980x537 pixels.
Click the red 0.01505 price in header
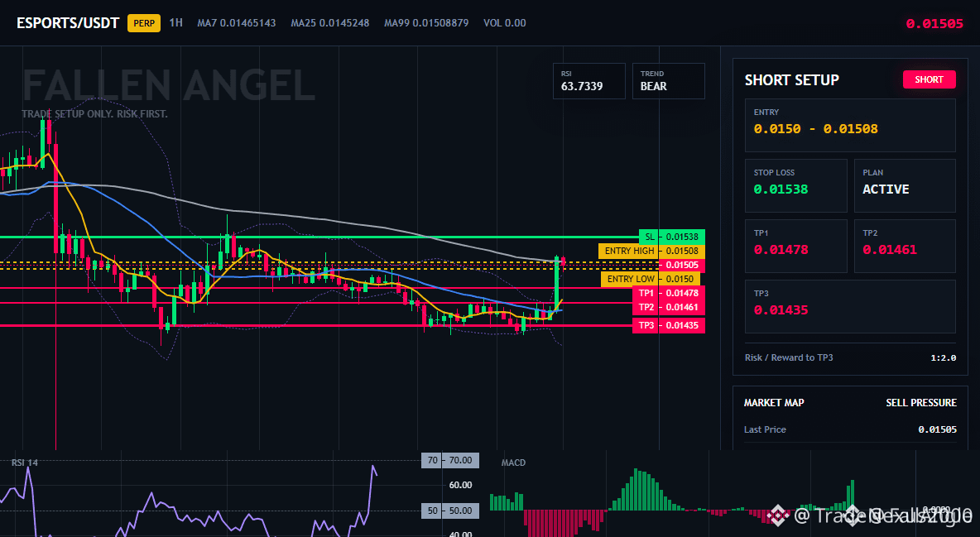(x=934, y=24)
